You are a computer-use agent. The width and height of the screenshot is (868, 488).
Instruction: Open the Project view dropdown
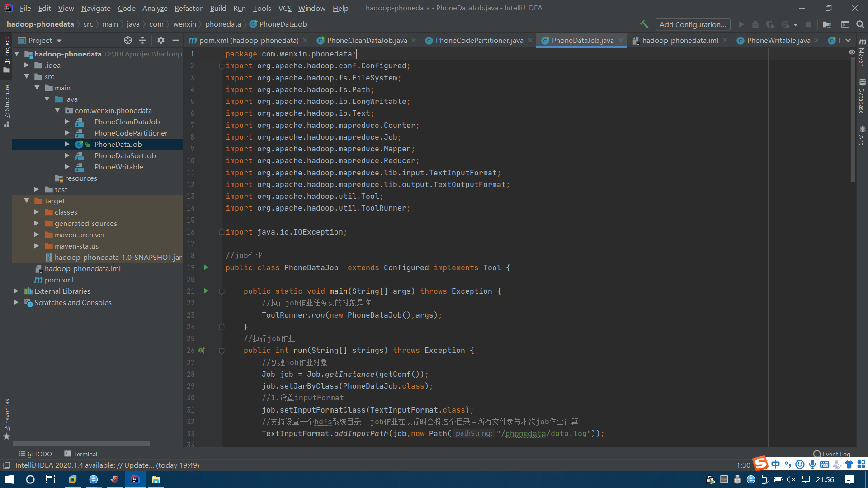tap(59, 41)
